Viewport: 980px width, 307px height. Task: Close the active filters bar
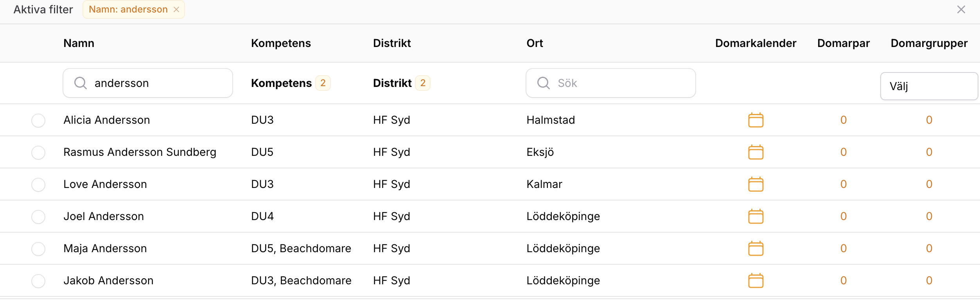pos(961,9)
